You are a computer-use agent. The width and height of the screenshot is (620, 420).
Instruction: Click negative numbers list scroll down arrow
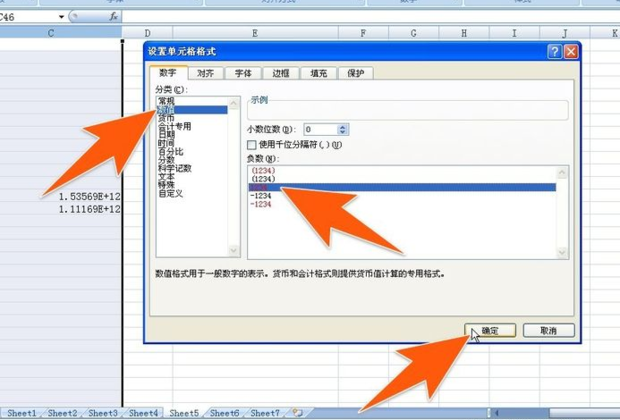coord(562,252)
